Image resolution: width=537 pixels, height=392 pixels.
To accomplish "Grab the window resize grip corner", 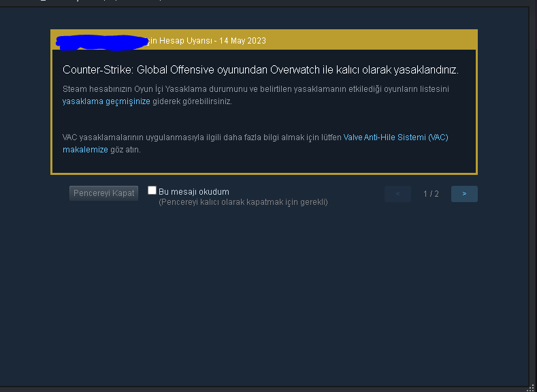I will (x=532, y=388).
